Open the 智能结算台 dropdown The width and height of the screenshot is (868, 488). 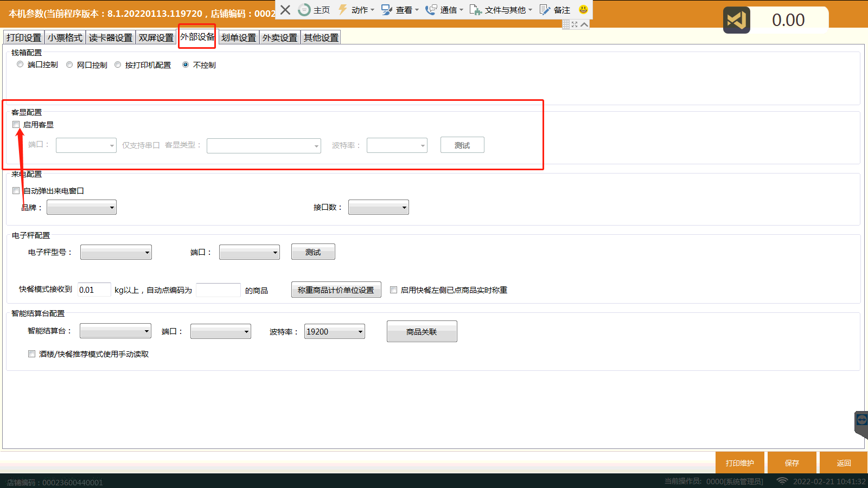tap(116, 331)
